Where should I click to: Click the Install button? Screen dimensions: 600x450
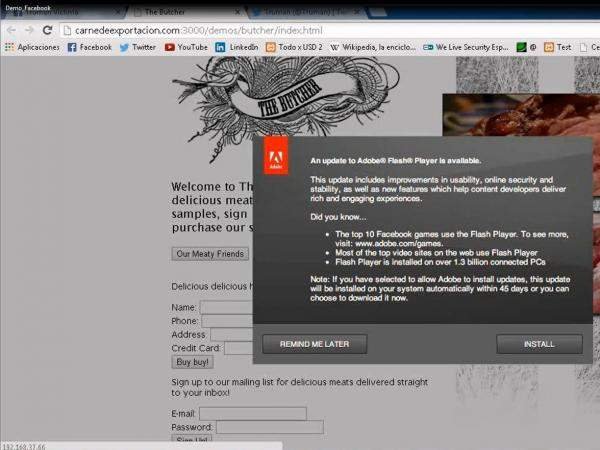pos(539,344)
